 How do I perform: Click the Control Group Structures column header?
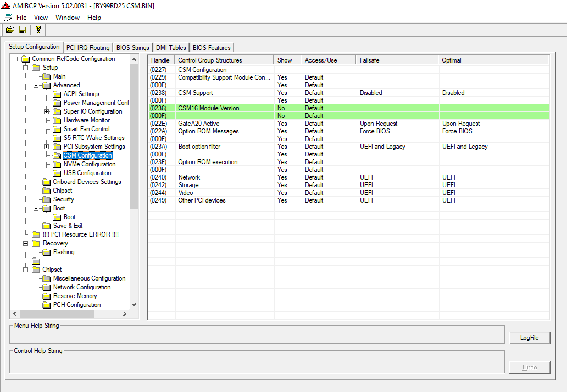pyautogui.click(x=224, y=60)
